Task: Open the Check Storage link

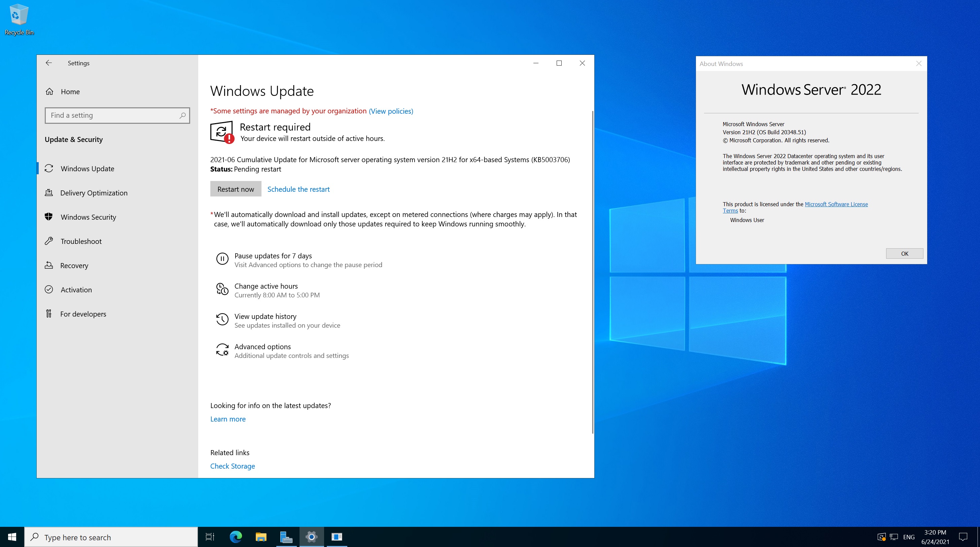Action: coord(233,466)
